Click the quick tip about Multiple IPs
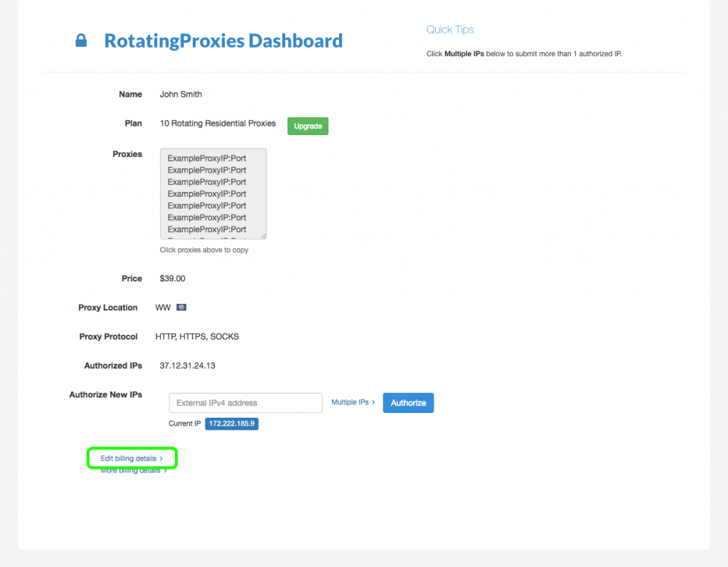This screenshot has height=567, width=728. coord(524,54)
